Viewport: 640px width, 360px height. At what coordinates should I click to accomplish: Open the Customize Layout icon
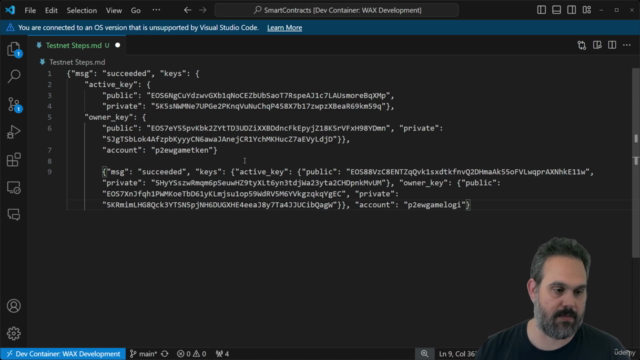[587, 10]
